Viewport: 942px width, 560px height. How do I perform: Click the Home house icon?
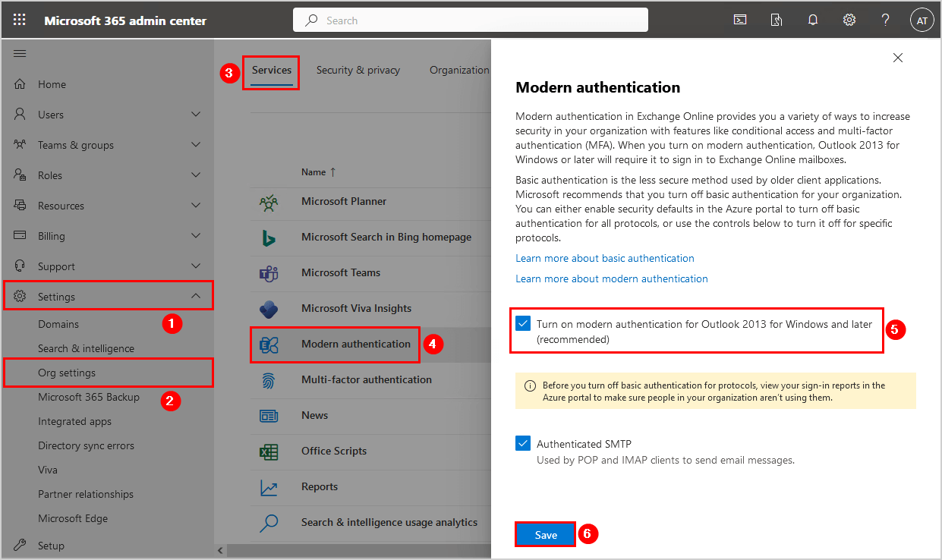point(20,84)
